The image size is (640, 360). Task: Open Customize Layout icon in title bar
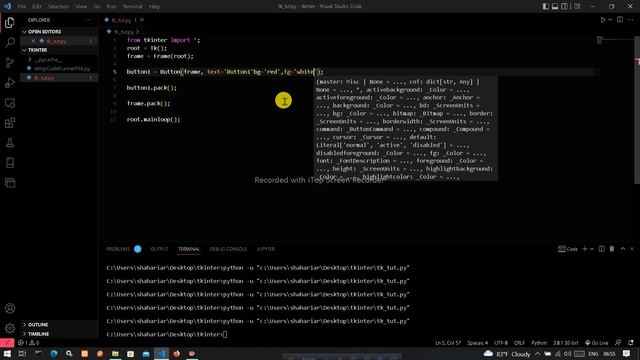tap(577, 7)
